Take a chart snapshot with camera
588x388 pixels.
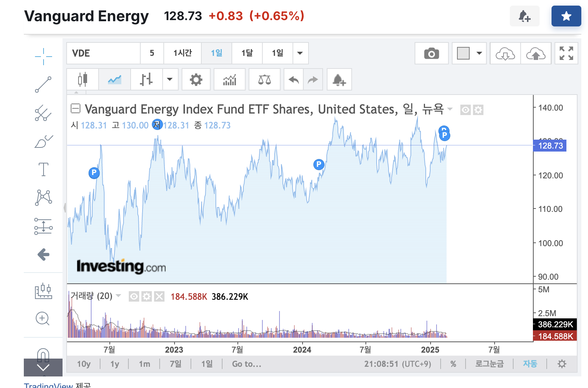(x=432, y=53)
